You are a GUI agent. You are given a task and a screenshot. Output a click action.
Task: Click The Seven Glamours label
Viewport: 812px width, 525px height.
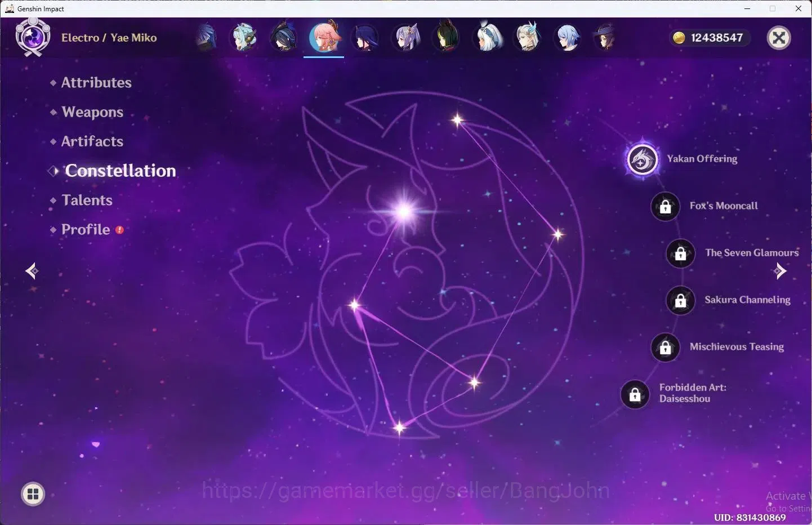tap(752, 253)
